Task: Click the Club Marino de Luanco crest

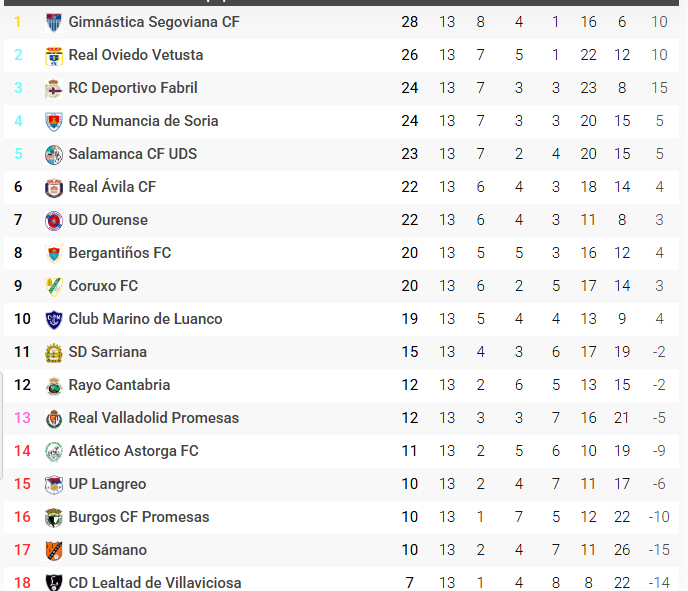Action: 54,320
